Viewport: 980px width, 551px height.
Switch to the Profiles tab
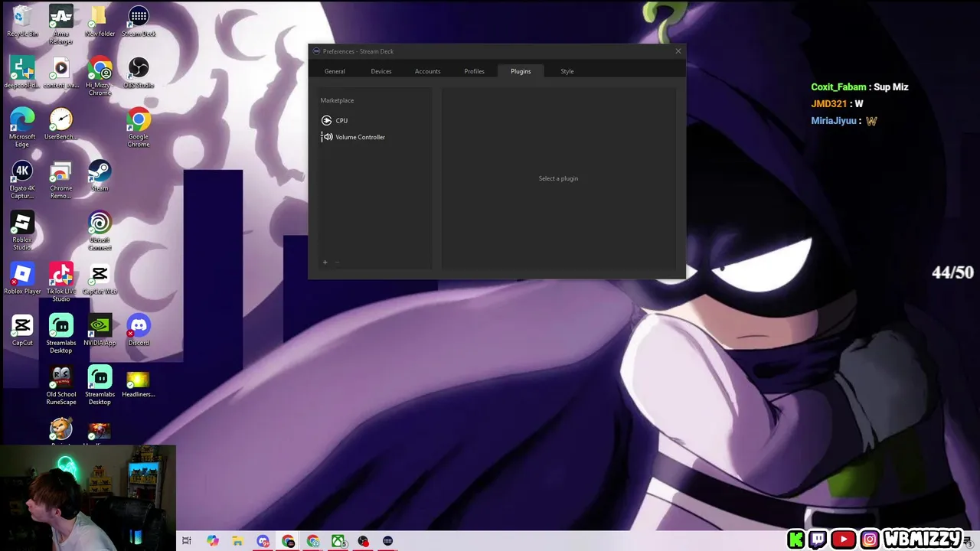click(474, 71)
